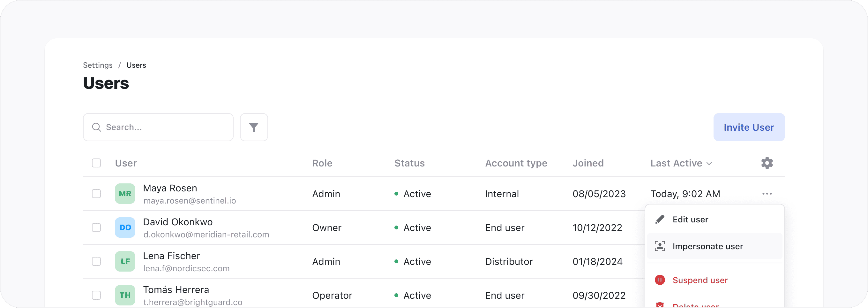Select Tomás Herrera's row checkbox
The image size is (868, 308).
pyautogui.click(x=96, y=295)
